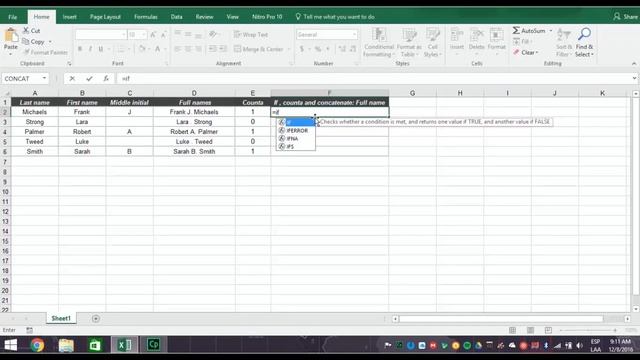
Task: Open Chrome from the taskbar
Action: (x=37, y=345)
